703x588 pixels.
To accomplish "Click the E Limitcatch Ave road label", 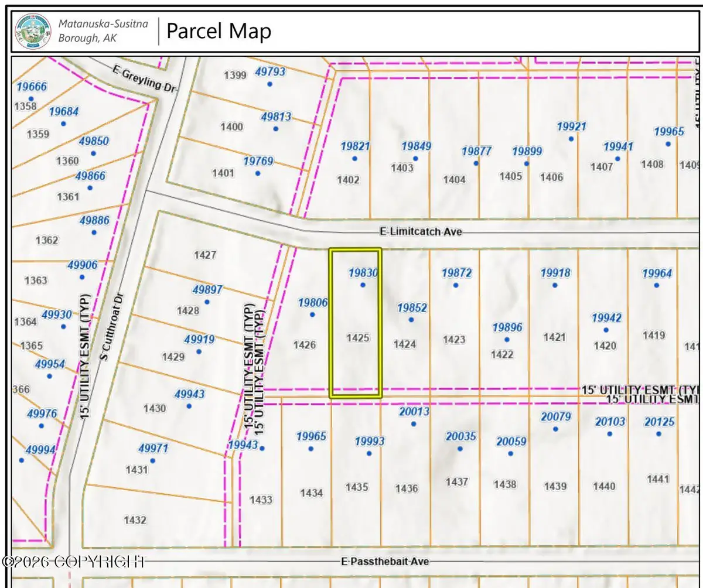I will (x=421, y=232).
